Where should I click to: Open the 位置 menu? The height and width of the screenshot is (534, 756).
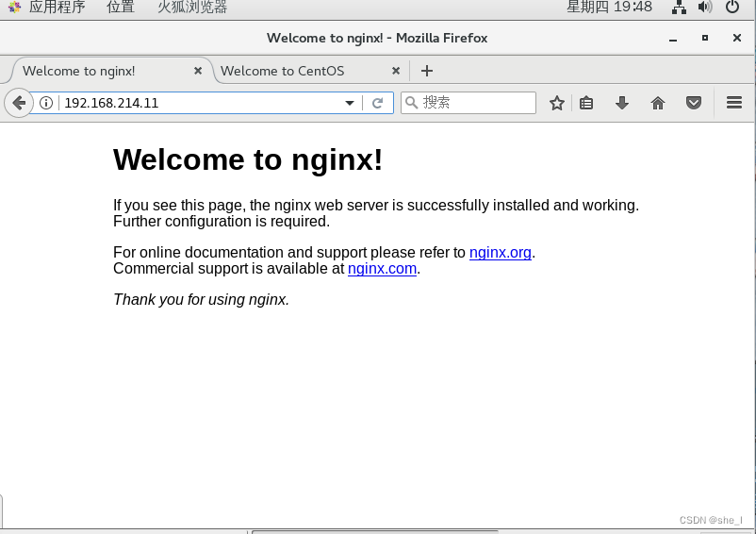pos(121,7)
